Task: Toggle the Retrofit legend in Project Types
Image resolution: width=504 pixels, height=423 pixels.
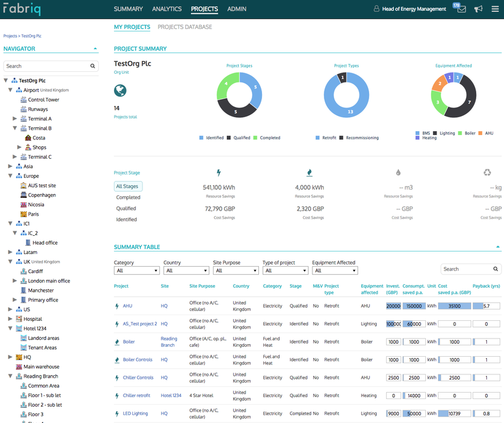Action: [x=326, y=137]
